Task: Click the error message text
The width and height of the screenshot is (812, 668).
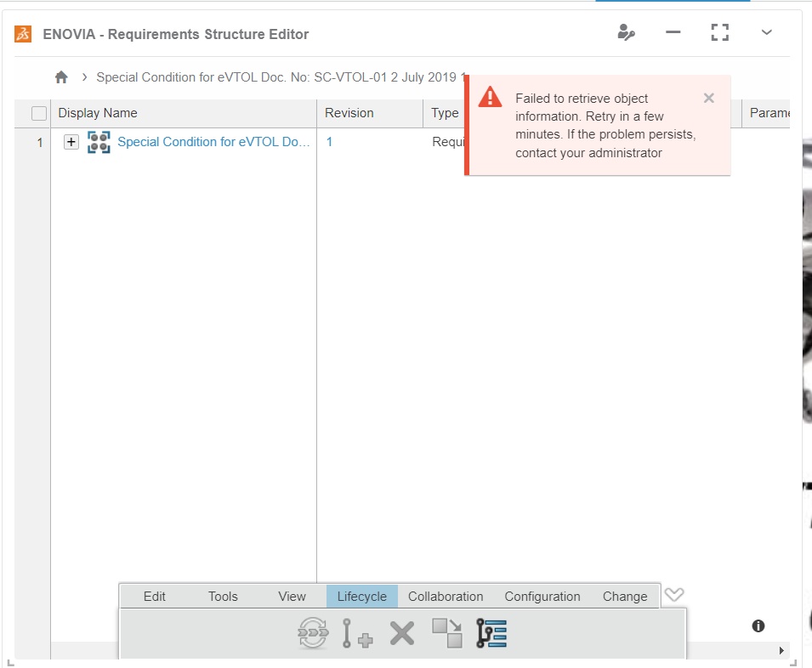Action: click(605, 126)
